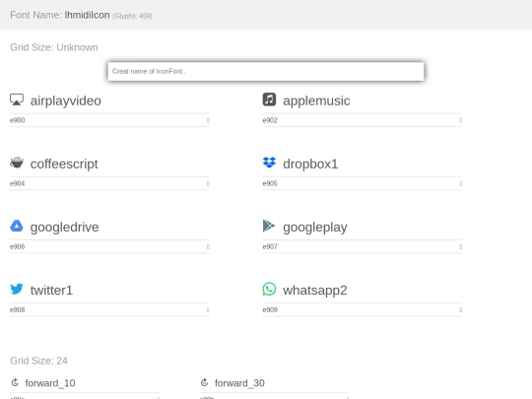
Task: Focus the 'Creat name of IconFont' search box
Action: click(266, 71)
